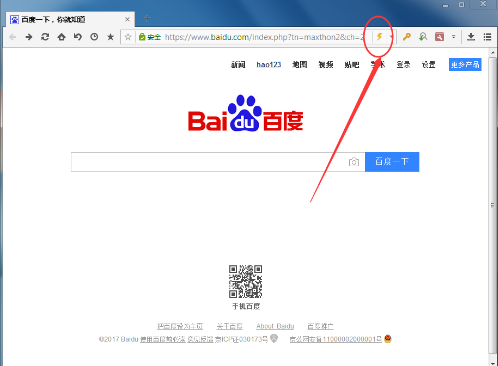This screenshot has width=498, height=366.
Task: Click the 百度一下 search button
Action: [392, 162]
